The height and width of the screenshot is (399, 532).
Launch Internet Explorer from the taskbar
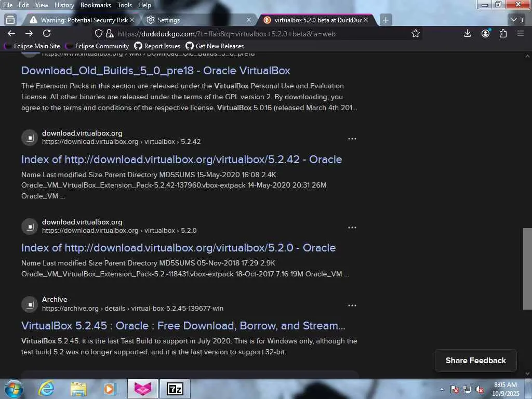point(46,389)
